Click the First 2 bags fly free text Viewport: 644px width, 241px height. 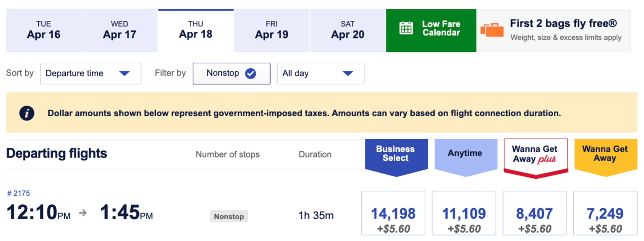coord(563,23)
